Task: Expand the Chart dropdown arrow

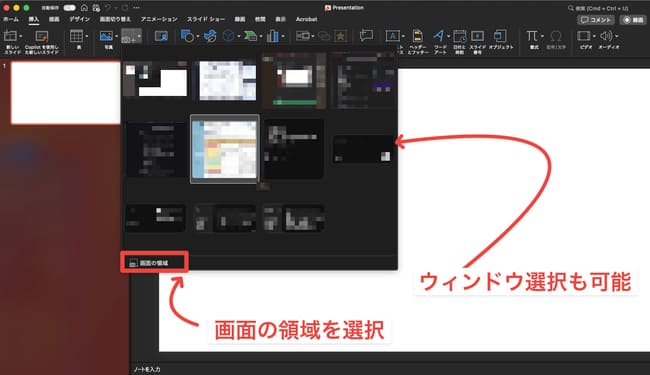Action: 283,36
